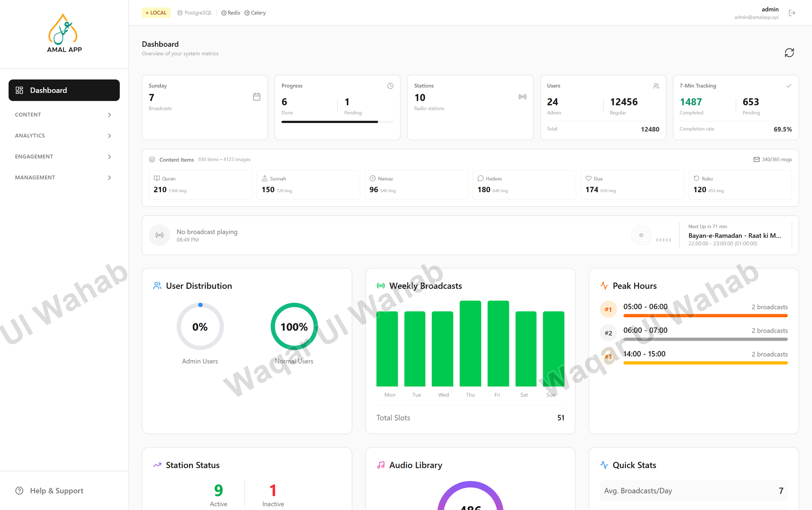Click the gray bar for 06:00 - 07:00
The height and width of the screenshot is (510, 812).
point(705,340)
